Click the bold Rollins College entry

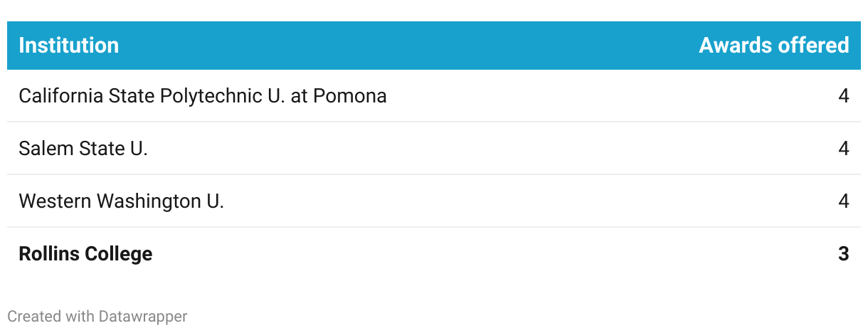tap(85, 254)
